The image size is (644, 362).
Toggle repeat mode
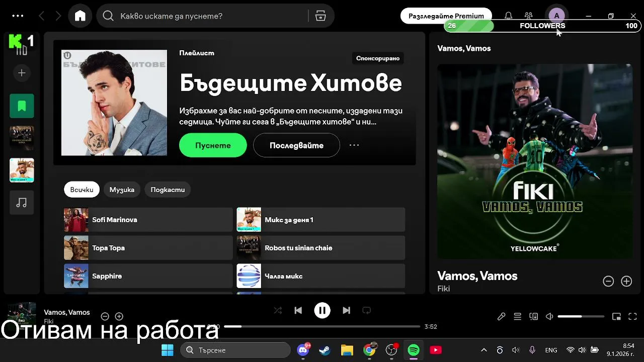point(366,310)
